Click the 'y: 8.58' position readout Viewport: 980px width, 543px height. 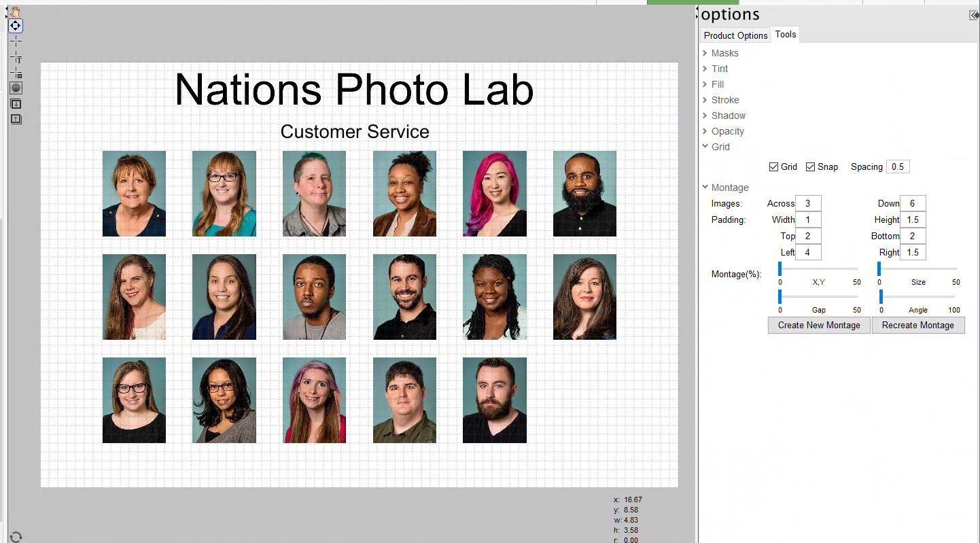625,510
